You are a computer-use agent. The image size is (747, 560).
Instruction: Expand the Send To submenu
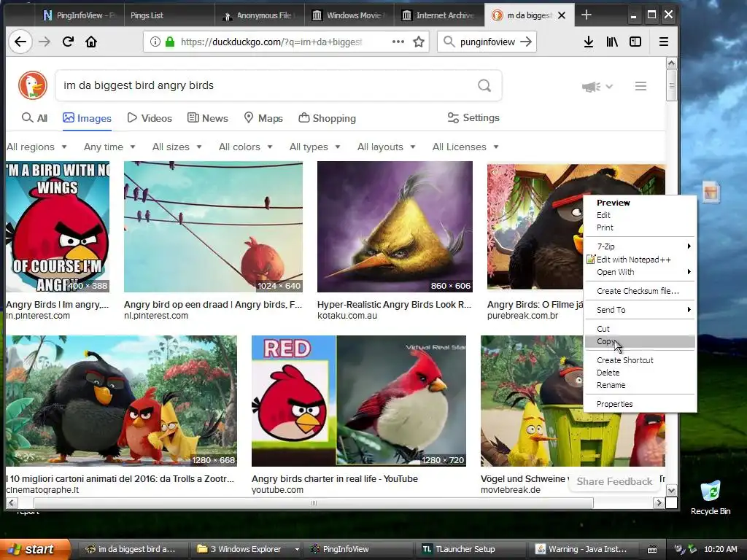coord(639,310)
